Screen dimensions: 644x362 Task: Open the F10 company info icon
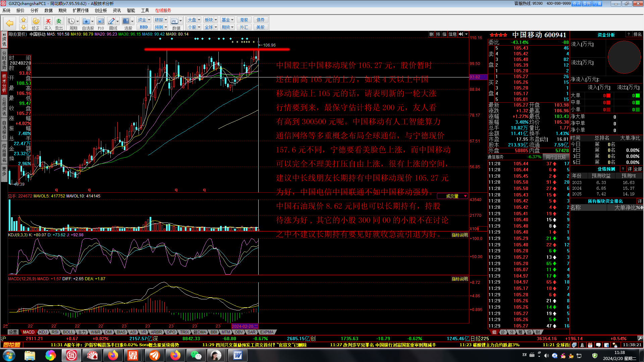pos(101,21)
